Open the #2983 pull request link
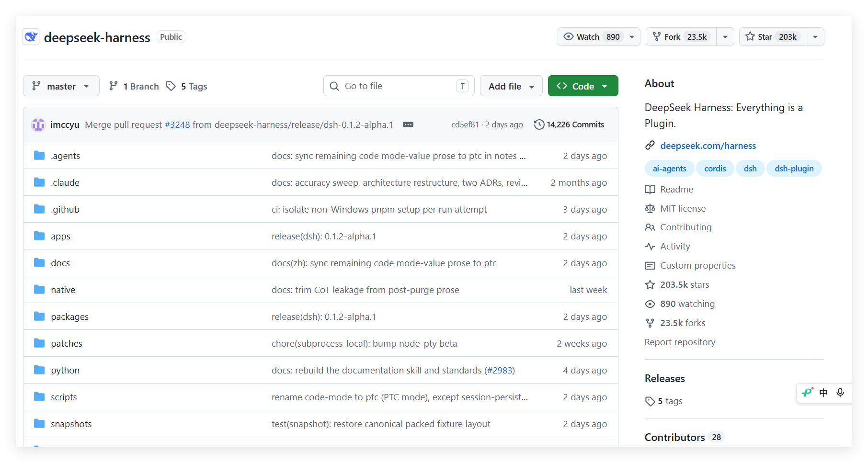 500,370
